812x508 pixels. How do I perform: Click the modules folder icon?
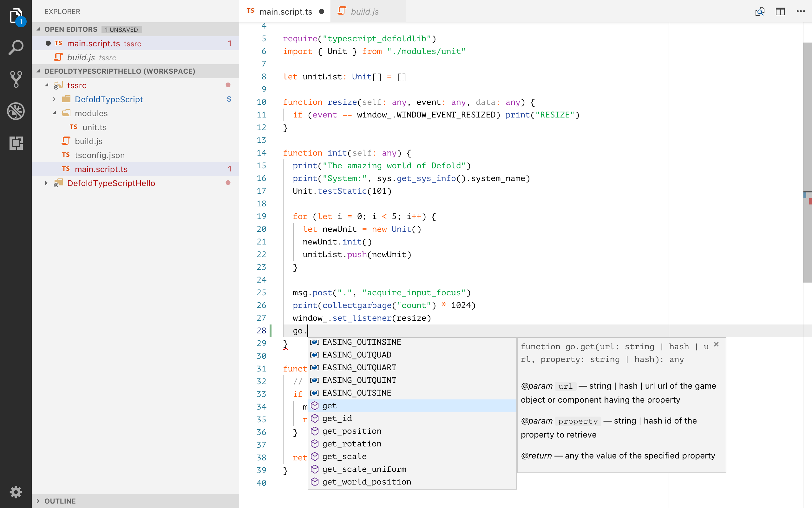pos(66,113)
